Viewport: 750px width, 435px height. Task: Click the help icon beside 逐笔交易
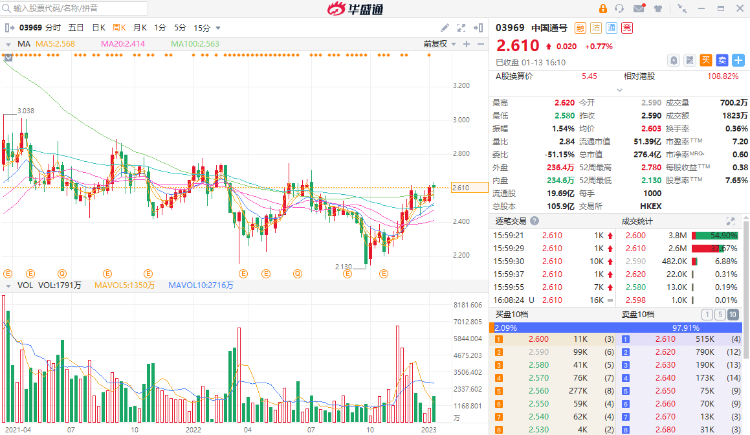pos(534,221)
